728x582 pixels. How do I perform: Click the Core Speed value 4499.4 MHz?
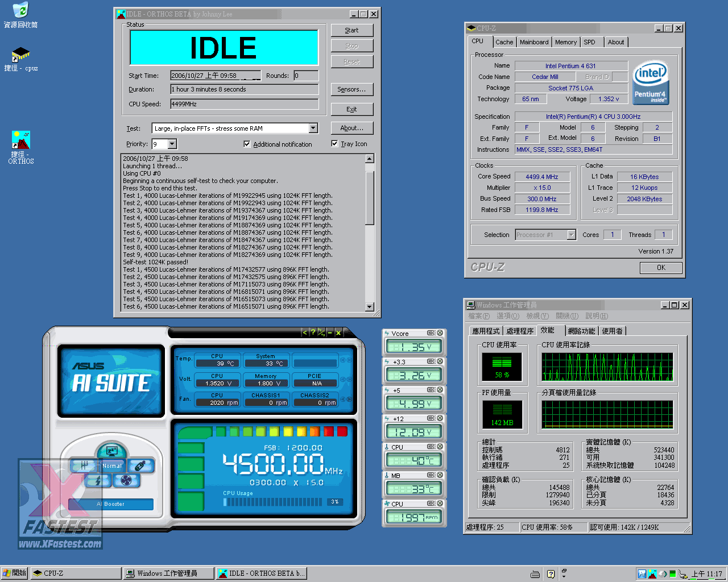(541, 177)
